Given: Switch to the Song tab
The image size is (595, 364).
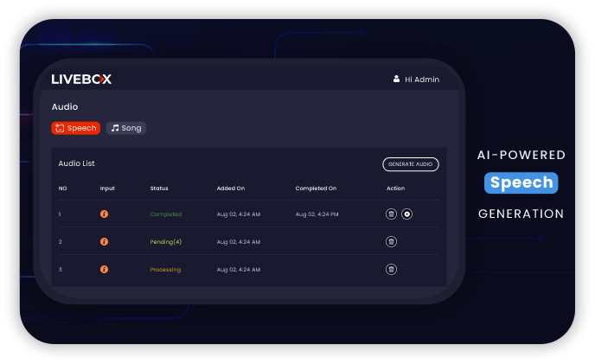Looking at the screenshot, I should tap(126, 128).
